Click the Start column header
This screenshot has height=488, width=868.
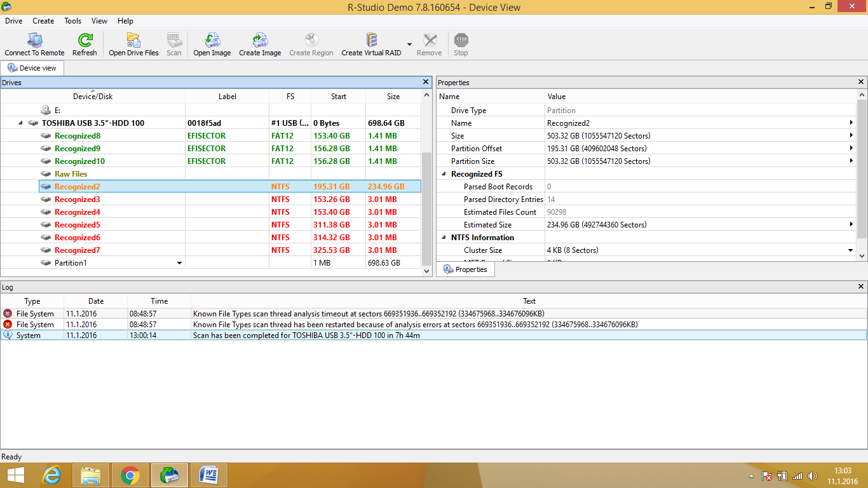coord(339,96)
